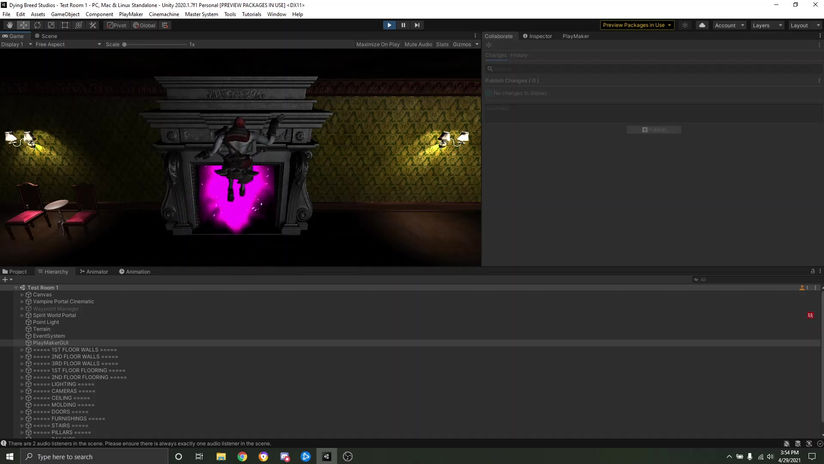Select the Transform tool in toolbar
Image resolution: width=824 pixels, height=464 pixels.
coord(79,25)
